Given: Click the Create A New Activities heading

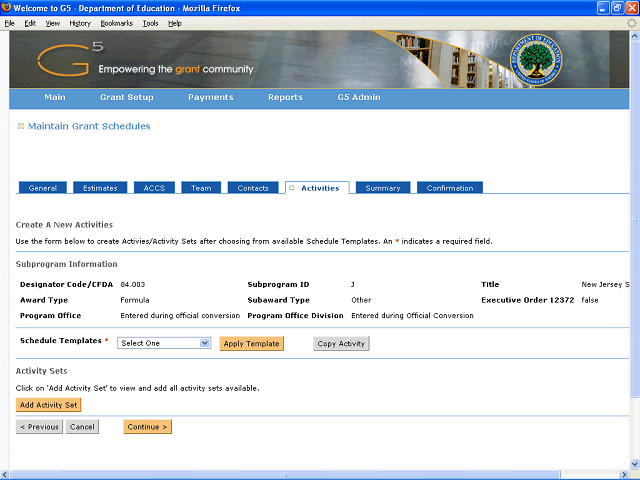Looking at the screenshot, I should pyautogui.click(x=64, y=225).
